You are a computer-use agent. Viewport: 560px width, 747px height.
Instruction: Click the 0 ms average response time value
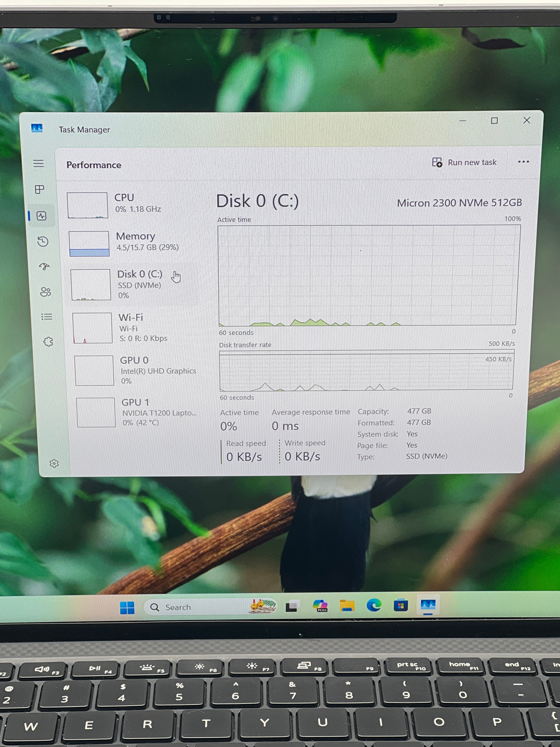[x=285, y=426]
